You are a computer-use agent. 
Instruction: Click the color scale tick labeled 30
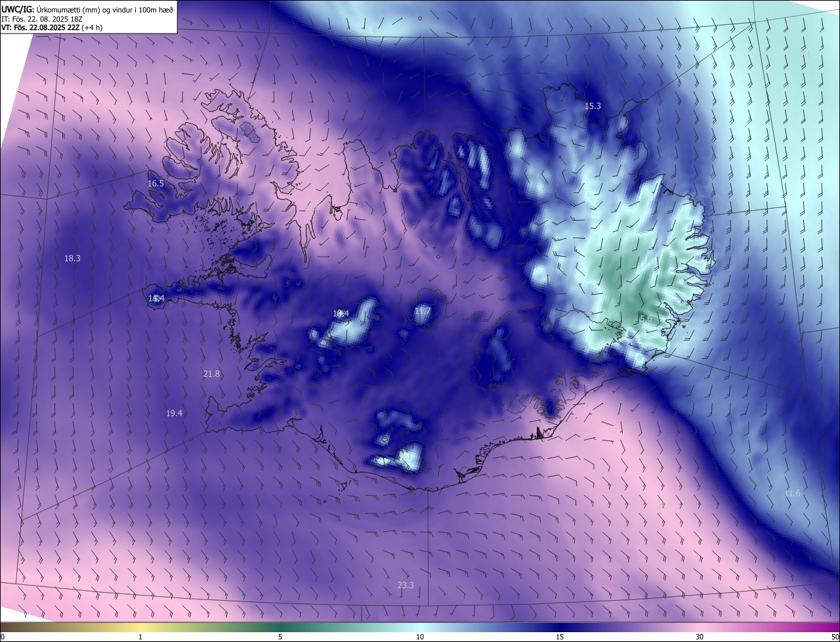click(700, 637)
